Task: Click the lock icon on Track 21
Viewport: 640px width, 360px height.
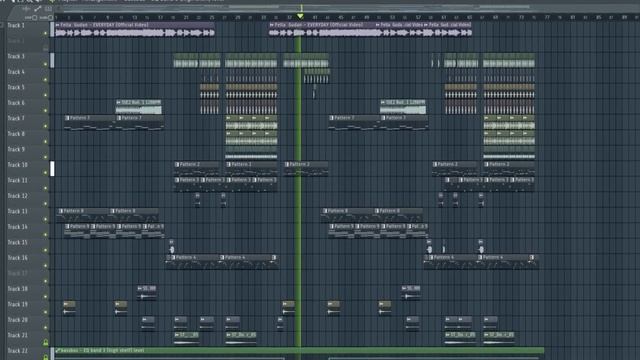Action: coord(46,342)
